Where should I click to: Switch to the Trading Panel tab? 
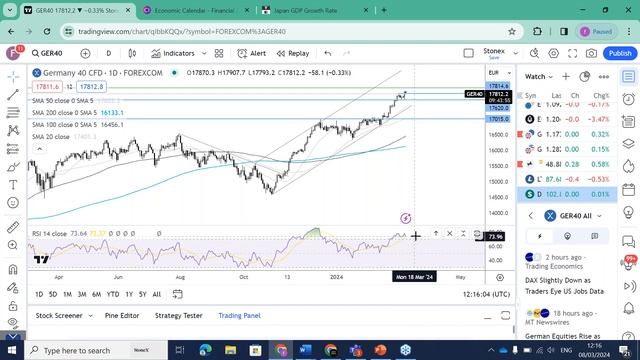[239, 316]
